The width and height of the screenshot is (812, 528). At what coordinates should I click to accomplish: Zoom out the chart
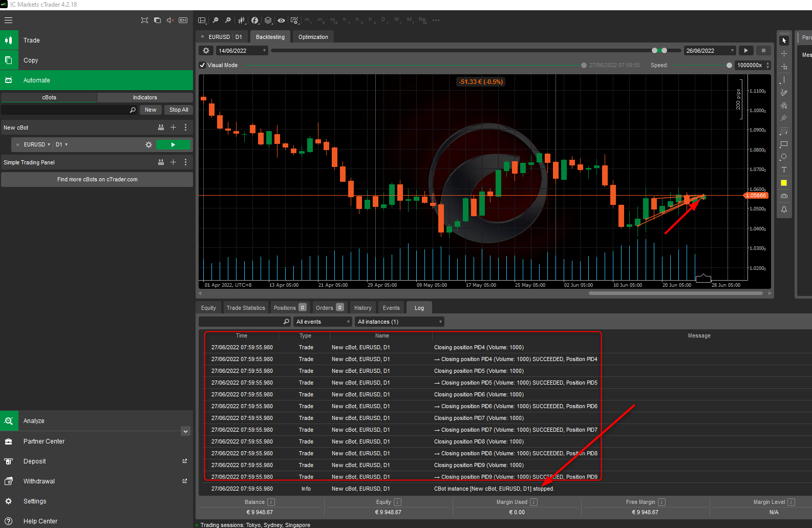click(x=216, y=20)
